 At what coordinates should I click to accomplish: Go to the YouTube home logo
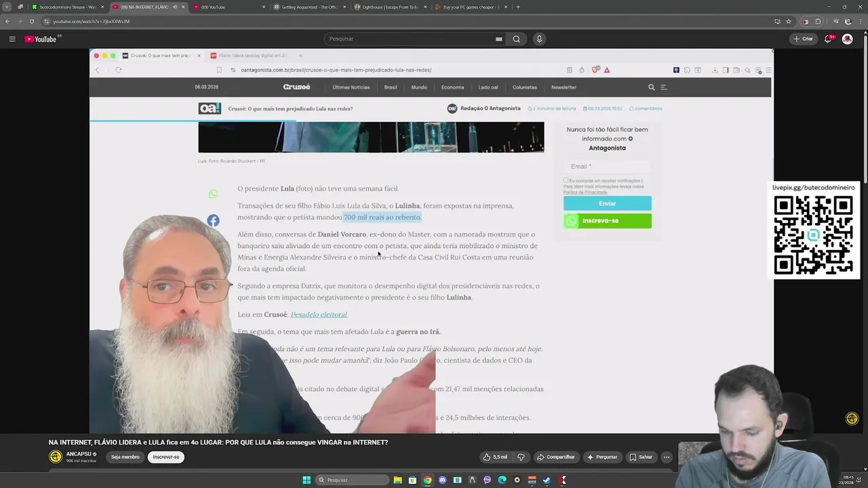41,39
